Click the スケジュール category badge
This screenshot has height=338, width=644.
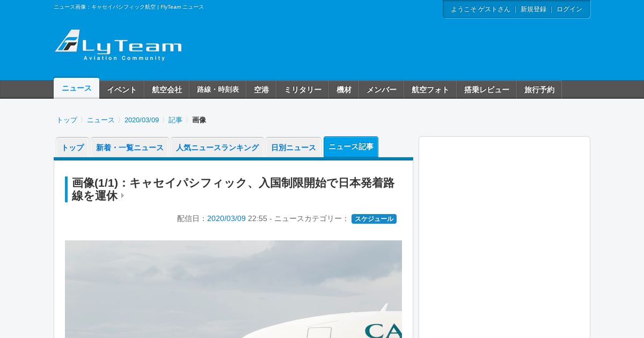tap(374, 219)
